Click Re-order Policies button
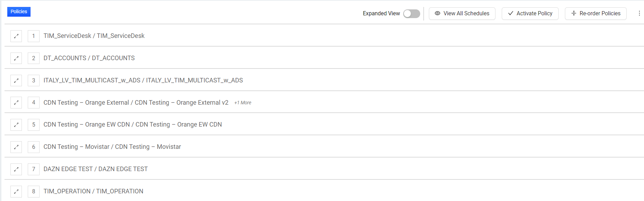 pos(595,14)
